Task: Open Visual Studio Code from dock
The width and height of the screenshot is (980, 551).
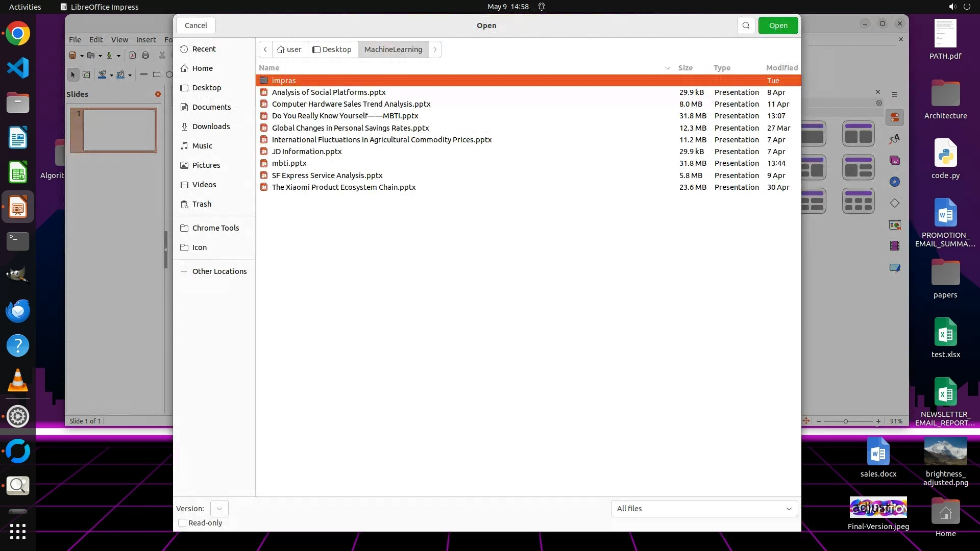Action: [x=18, y=68]
